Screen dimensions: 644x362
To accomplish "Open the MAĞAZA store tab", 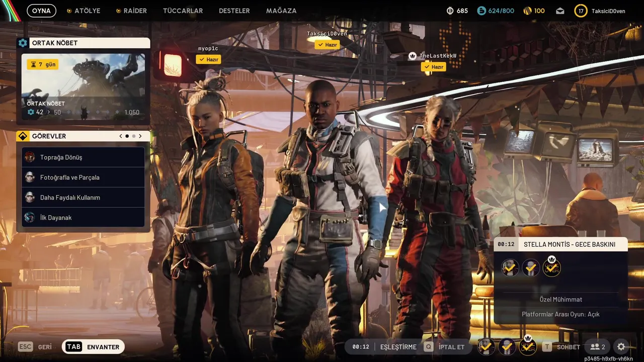I will [281, 11].
